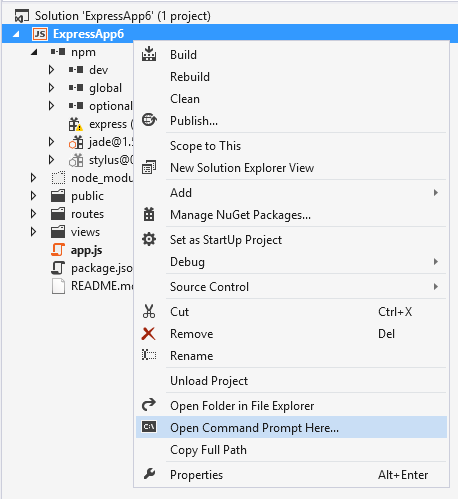The image size is (458, 499).
Task: Click the red Remove X icon
Action: click(x=148, y=333)
